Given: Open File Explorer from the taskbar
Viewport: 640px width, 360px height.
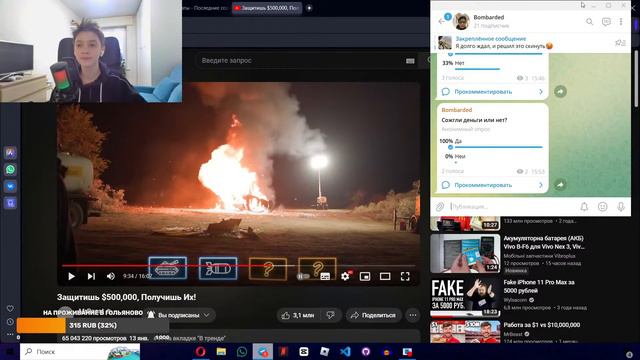Looking at the screenshot, I should [x=221, y=351].
